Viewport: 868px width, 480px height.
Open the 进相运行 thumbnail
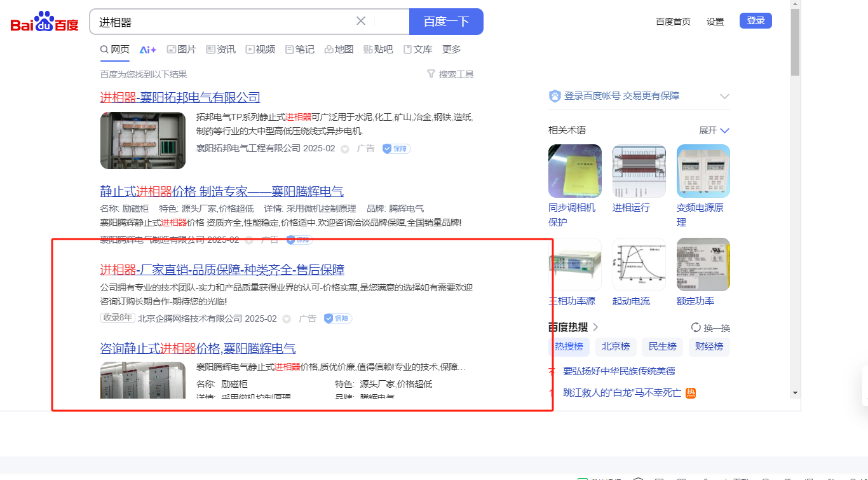tap(639, 171)
